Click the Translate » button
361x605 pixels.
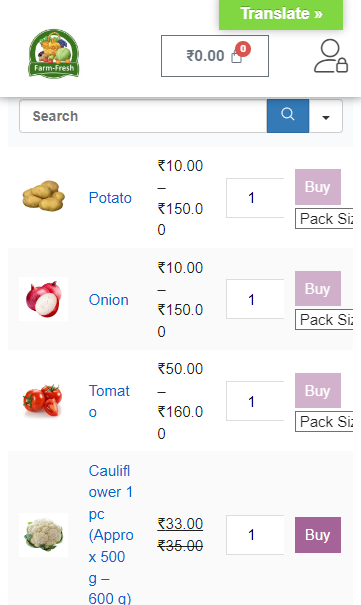click(281, 14)
